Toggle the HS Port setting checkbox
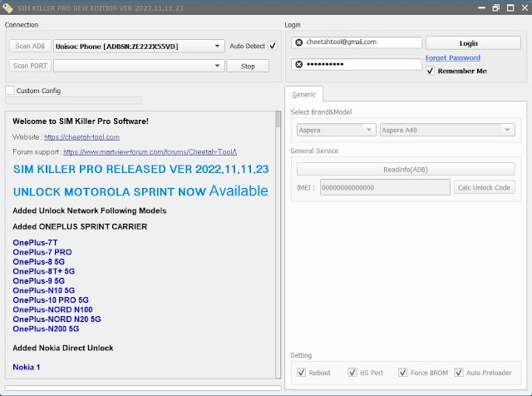 click(352, 372)
